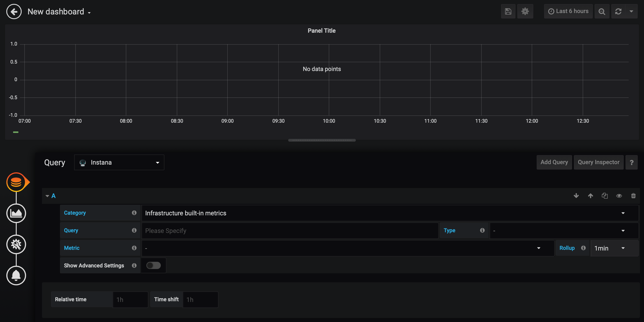Open dashboard settings gear icon
The height and width of the screenshot is (322, 644).
(x=525, y=11)
